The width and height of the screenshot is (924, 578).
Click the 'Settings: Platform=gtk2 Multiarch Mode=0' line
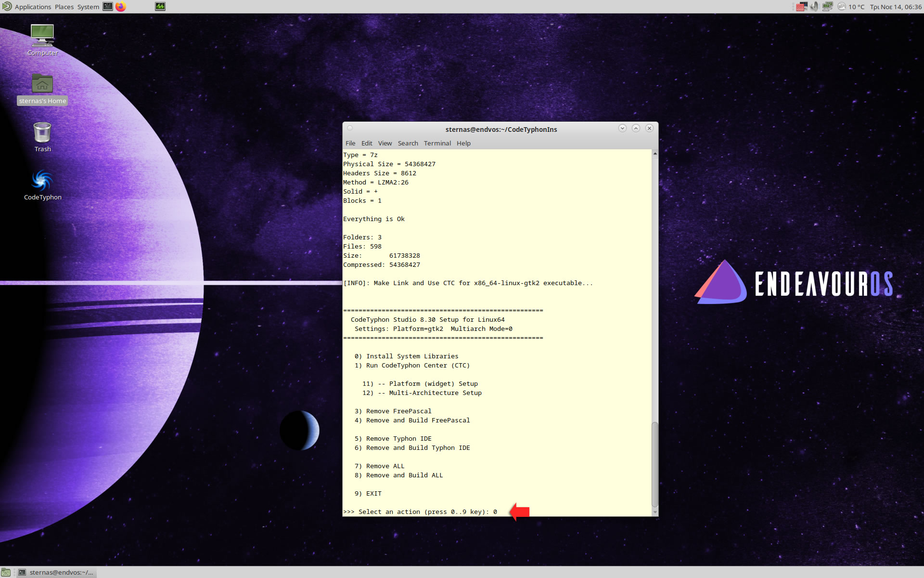[x=433, y=328]
